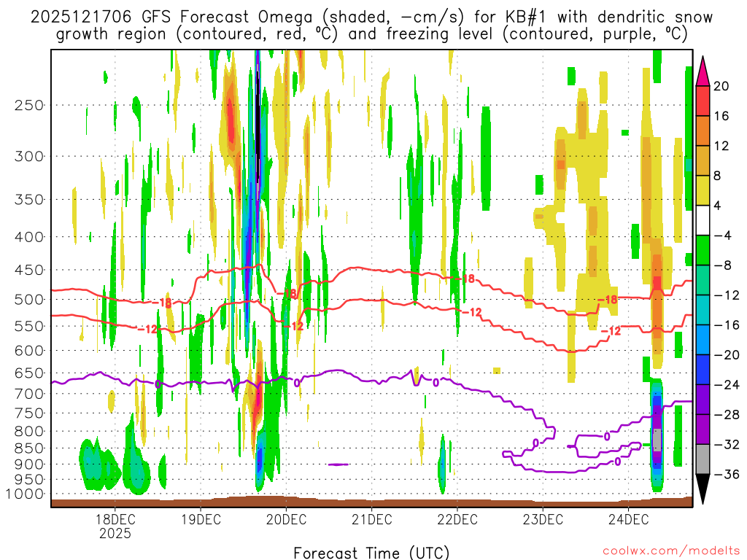The height and width of the screenshot is (560, 747).
Task: Click the chart title first line
Action: [x=371, y=17]
